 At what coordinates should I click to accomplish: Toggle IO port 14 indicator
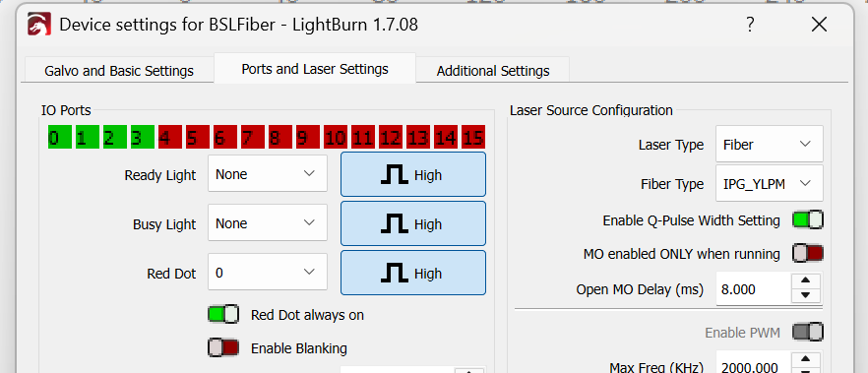[446, 137]
